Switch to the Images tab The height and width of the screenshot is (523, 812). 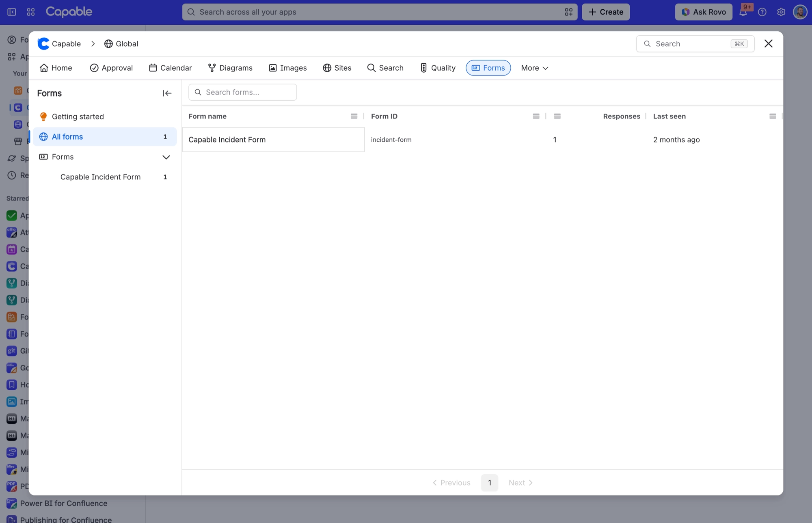pyautogui.click(x=287, y=68)
